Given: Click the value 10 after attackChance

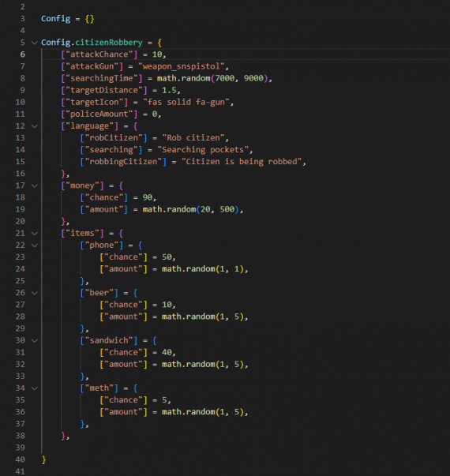Looking at the screenshot, I should (157, 54).
